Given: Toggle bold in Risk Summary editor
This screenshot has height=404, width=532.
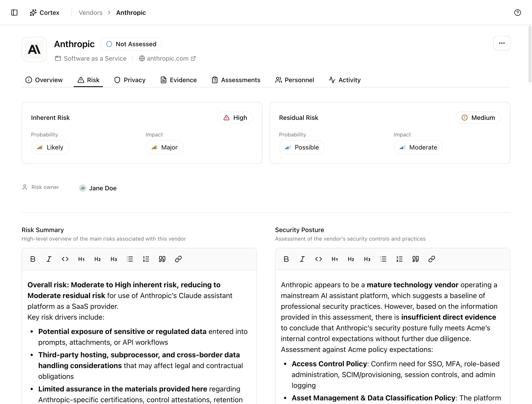Looking at the screenshot, I should tap(33, 259).
